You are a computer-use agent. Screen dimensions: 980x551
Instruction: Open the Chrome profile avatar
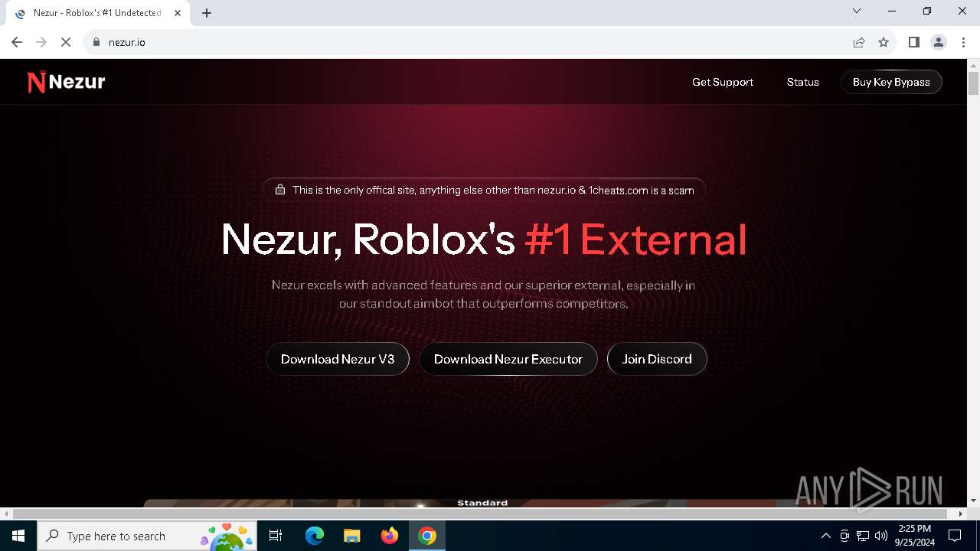(939, 42)
